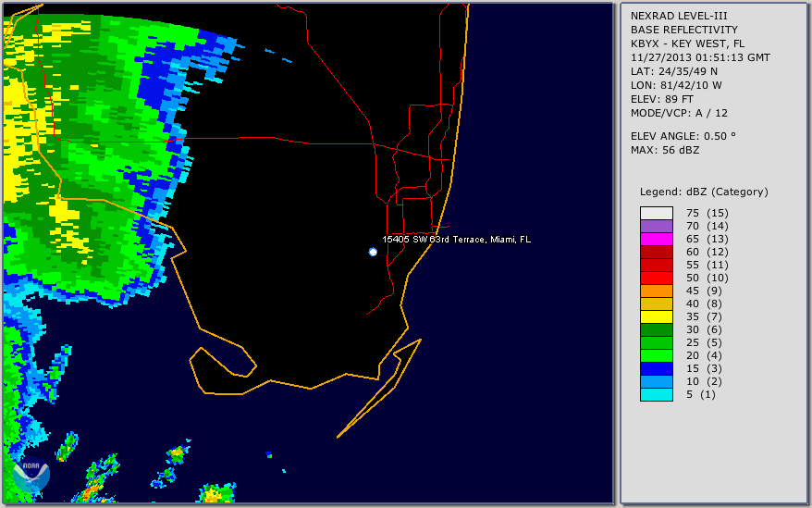This screenshot has width=812, height=508.
Task: Click the 15 dBZ blue legend swatch
Action: click(x=656, y=368)
